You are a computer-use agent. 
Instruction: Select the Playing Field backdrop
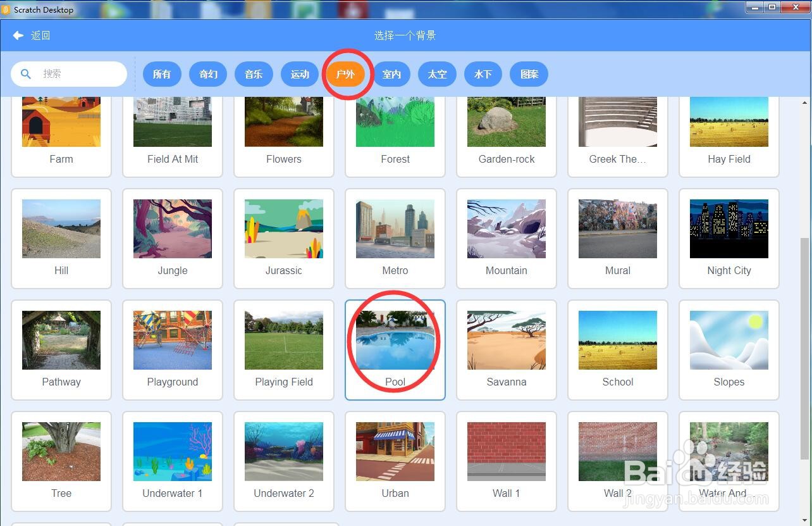pyautogui.click(x=284, y=350)
